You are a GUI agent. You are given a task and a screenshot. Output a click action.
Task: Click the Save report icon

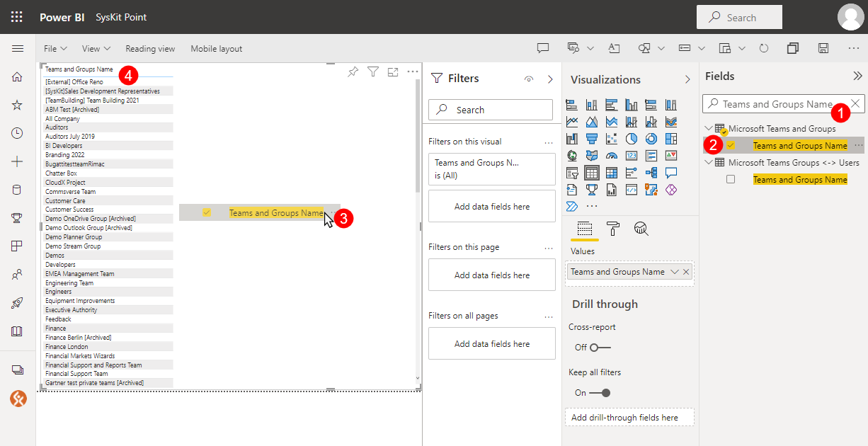pos(823,48)
